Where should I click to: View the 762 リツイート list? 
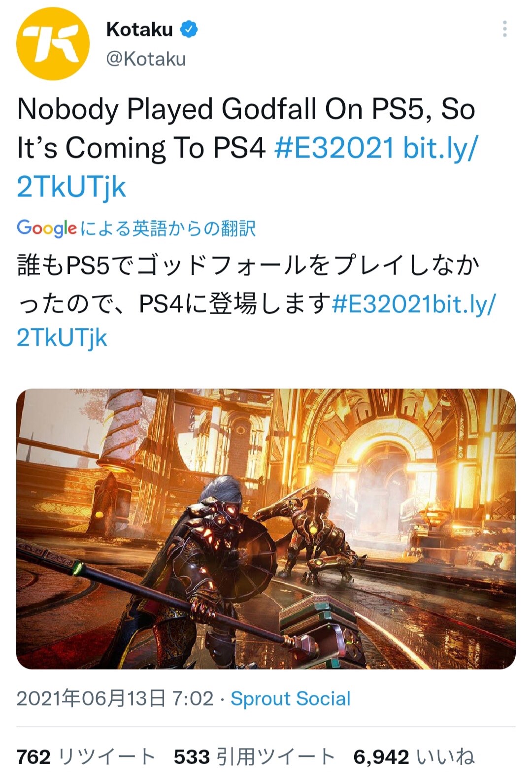[x=86, y=756]
